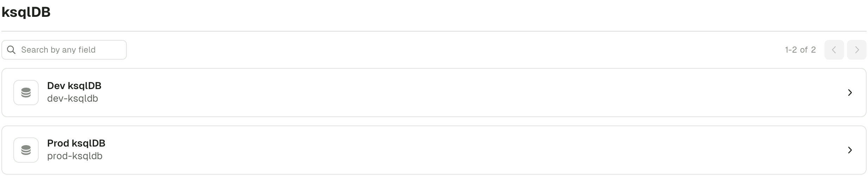Click the ksqlDB page heading
The width and height of the screenshot is (868, 176).
[26, 12]
